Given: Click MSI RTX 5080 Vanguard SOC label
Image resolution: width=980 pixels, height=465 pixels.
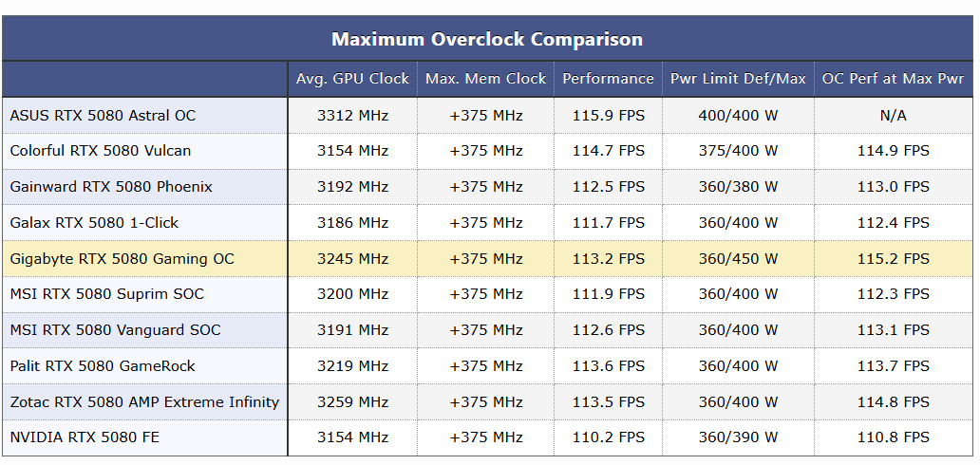Looking at the screenshot, I should [116, 330].
